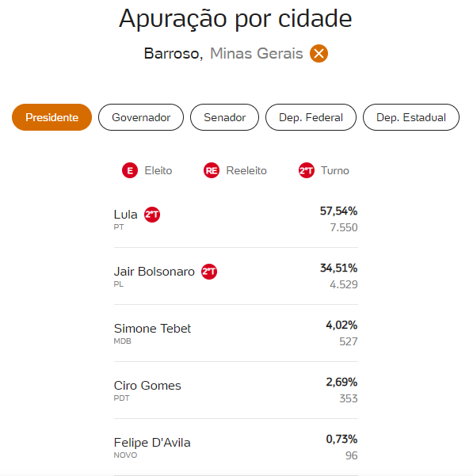Click the Apuração por cidade heading

[x=235, y=19]
